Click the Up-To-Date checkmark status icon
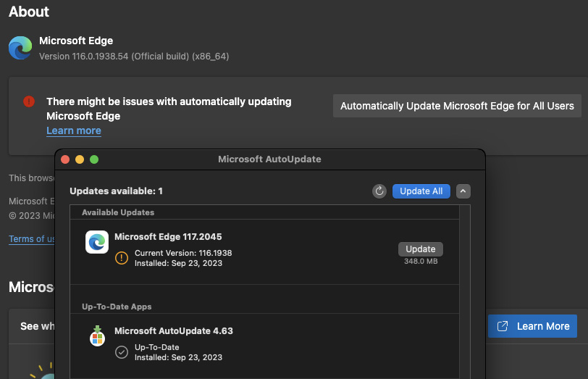The width and height of the screenshot is (588, 379). 122,352
